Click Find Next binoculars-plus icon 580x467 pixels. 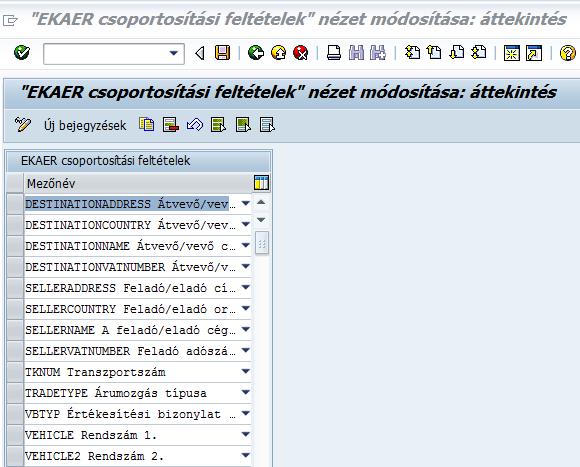378,53
